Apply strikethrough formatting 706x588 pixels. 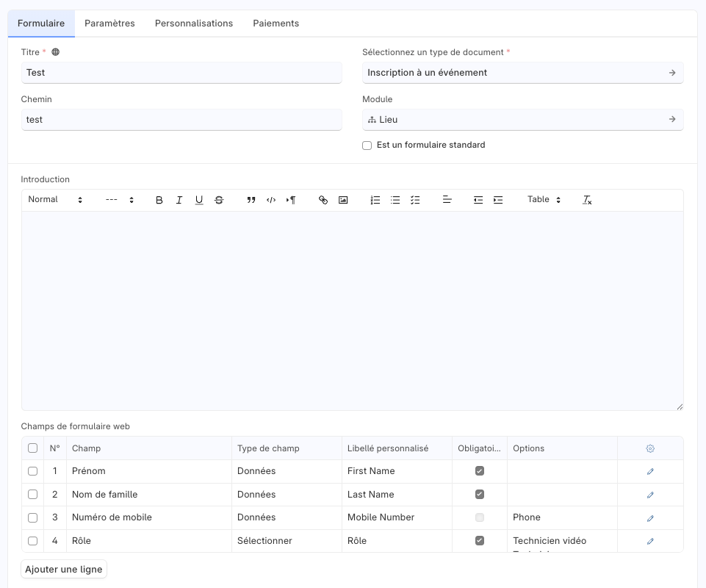pyautogui.click(x=218, y=200)
